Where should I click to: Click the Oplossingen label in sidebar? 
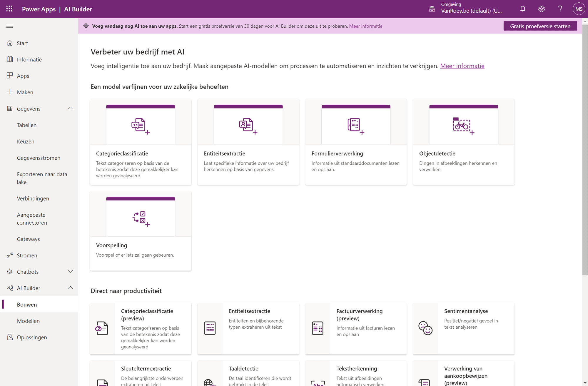[32, 337]
